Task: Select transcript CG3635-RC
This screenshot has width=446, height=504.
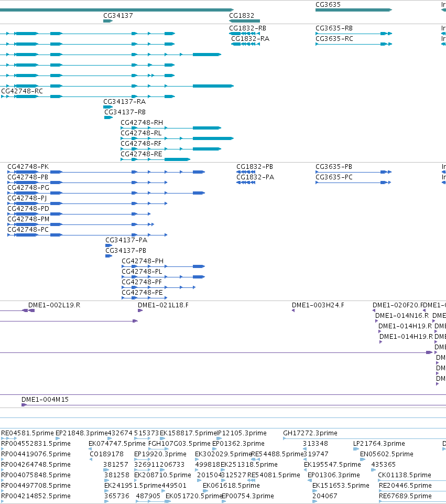Action: [x=334, y=39]
